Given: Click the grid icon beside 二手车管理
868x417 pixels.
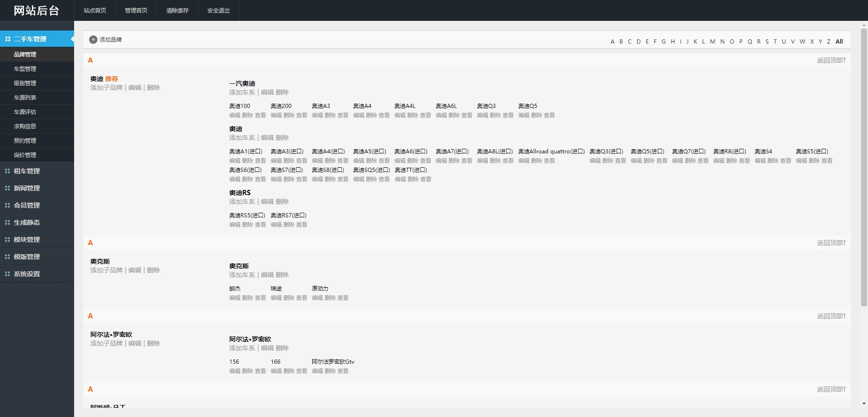Looking at the screenshot, I should point(7,39).
